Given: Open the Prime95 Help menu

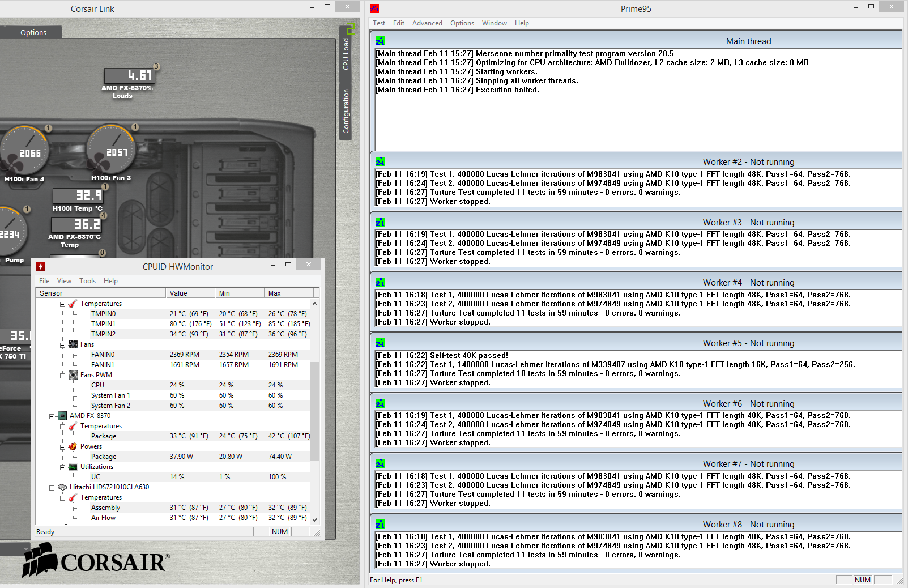Looking at the screenshot, I should (522, 23).
